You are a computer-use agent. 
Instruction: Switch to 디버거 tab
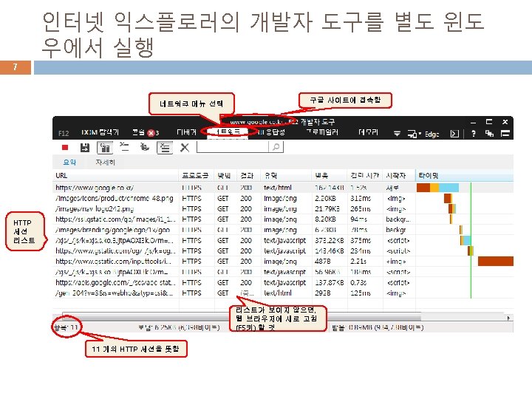pyautogui.click(x=186, y=132)
